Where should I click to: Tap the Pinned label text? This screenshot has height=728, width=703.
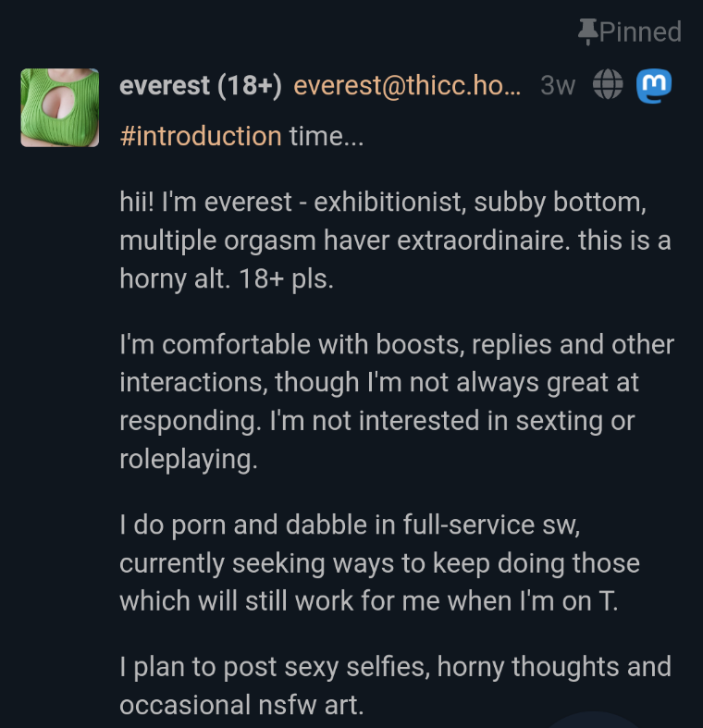click(x=640, y=32)
